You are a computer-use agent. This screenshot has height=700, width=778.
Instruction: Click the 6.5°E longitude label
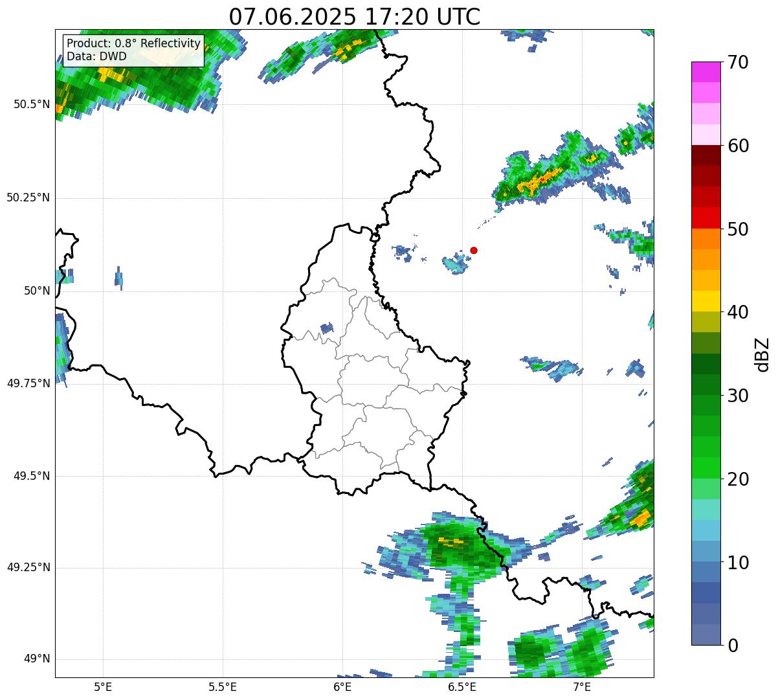pos(462,686)
